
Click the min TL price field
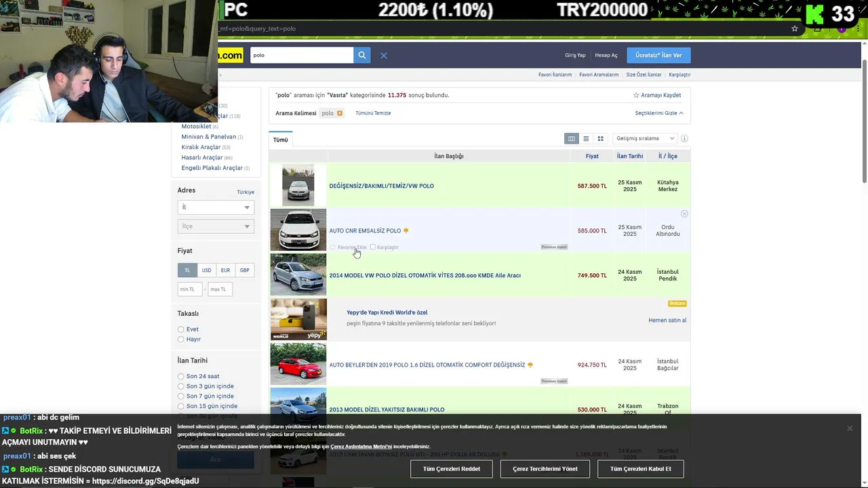(x=190, y=289)
